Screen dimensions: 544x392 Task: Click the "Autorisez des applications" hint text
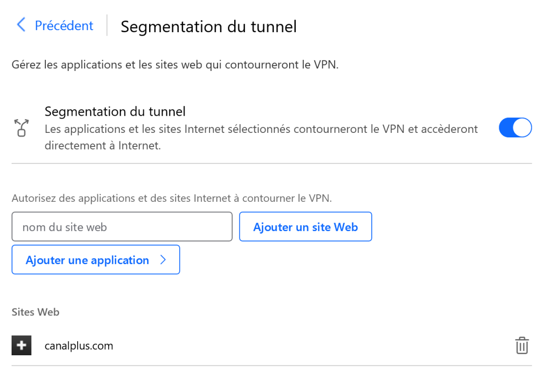click(x=172, y=198)
